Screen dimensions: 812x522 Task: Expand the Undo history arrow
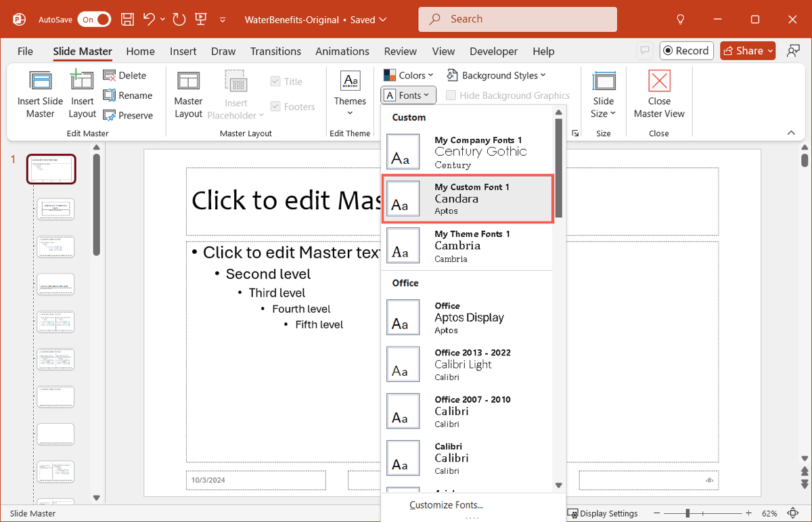pyautogui.click(x=163, y=20)
